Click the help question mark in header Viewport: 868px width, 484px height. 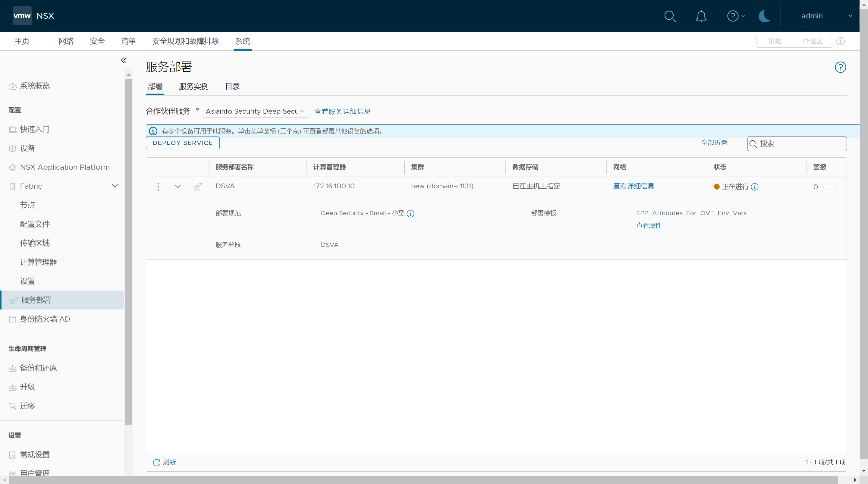[x=733, y=16]
